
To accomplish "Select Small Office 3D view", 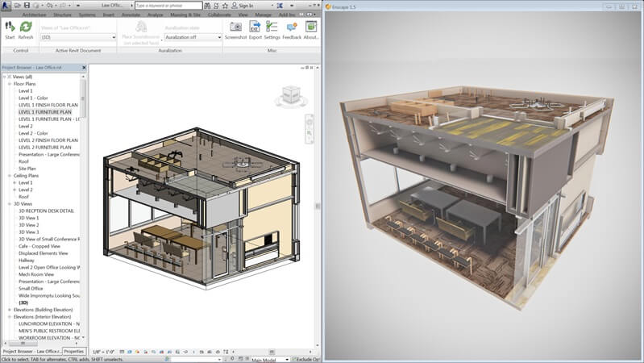I will point(31,289).
